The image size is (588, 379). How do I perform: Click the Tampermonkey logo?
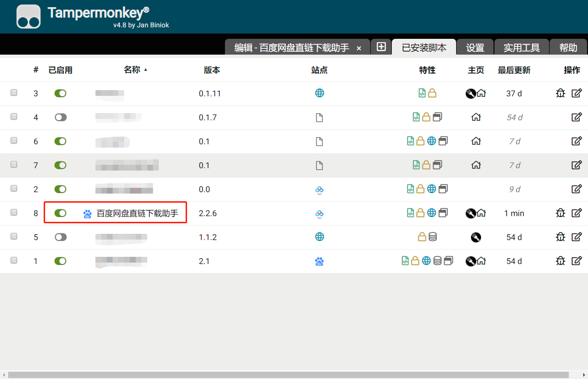point(28,17)
